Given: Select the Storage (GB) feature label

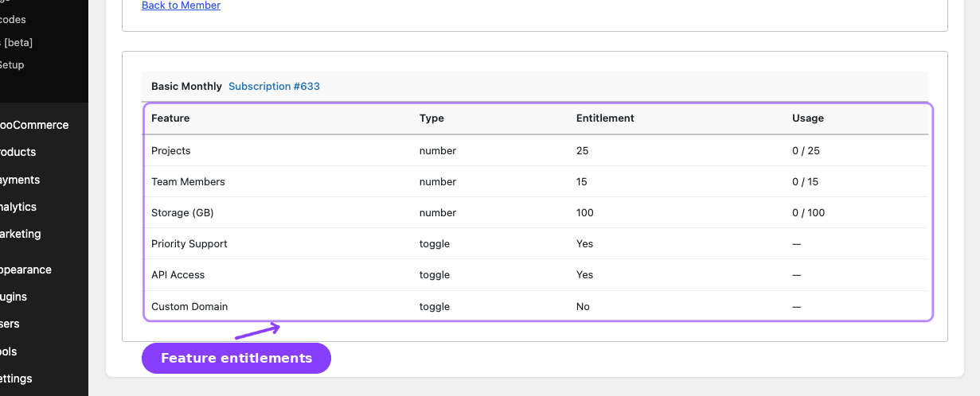Looking at the screenshot, I should [x=182, y=212].
